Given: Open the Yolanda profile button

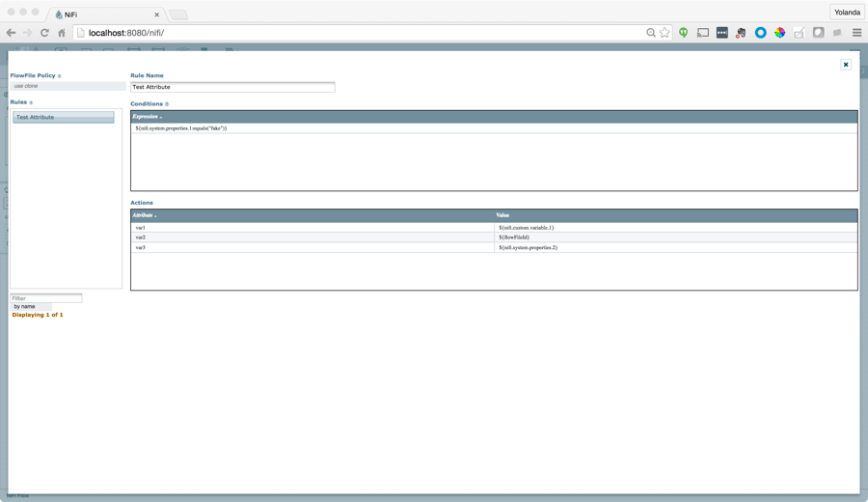Looking at the screenshot, I should pos(847,13).
